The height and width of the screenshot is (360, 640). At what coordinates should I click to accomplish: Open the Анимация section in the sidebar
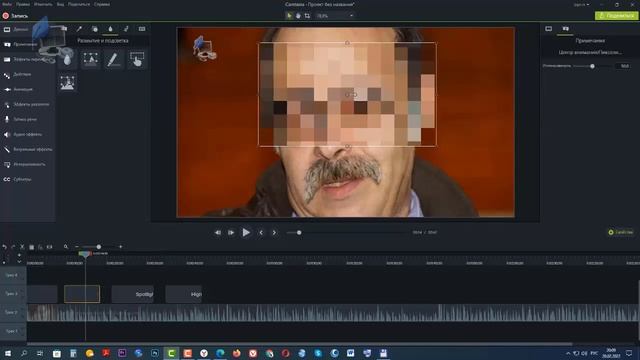coord(19,89)
